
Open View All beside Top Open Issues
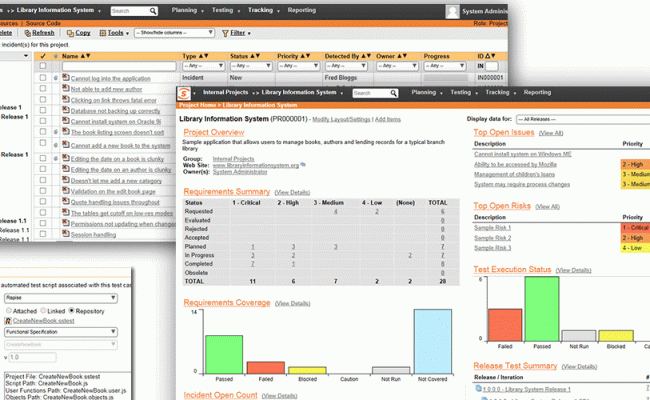click(x=551, y=133)
